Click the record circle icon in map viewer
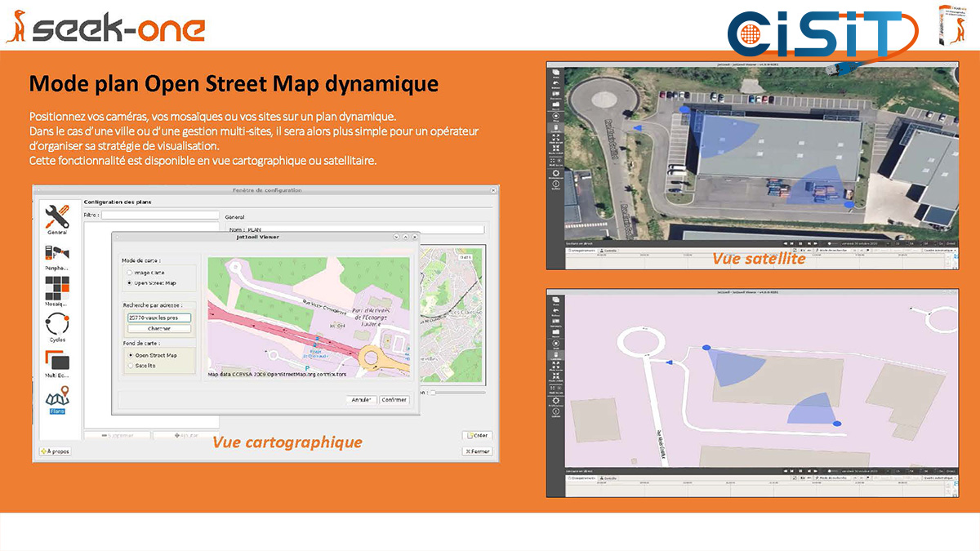 click(x=555, y=344)
